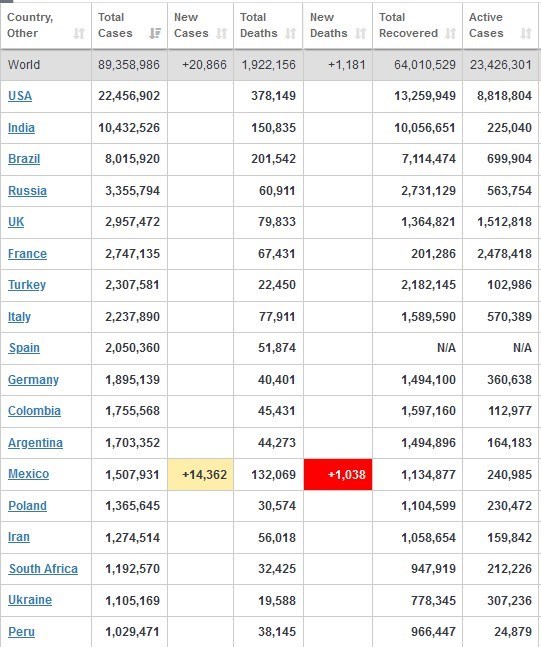Click Mexico's red new deaths cell
Viewport: 541px width, 647px height.
tap(338, 475)
